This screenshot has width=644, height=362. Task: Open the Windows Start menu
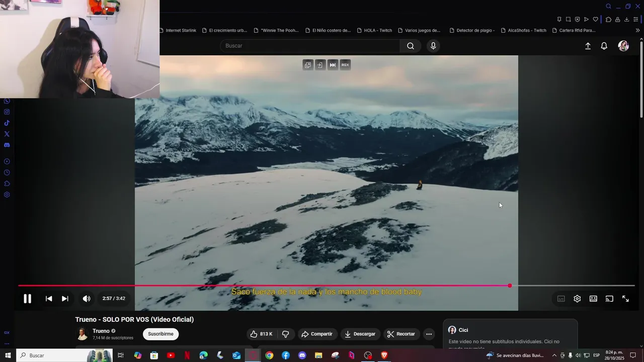coord(8,355)
